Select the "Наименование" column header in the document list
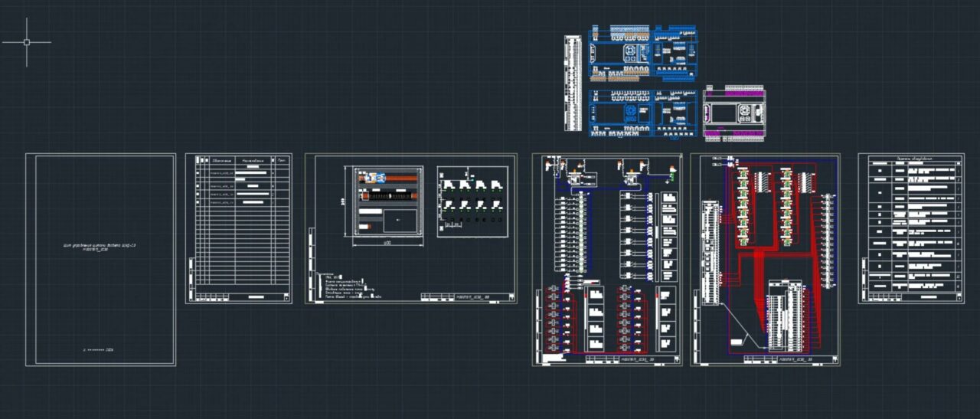Viewport: 980px width, 419px height. point(253,161)
